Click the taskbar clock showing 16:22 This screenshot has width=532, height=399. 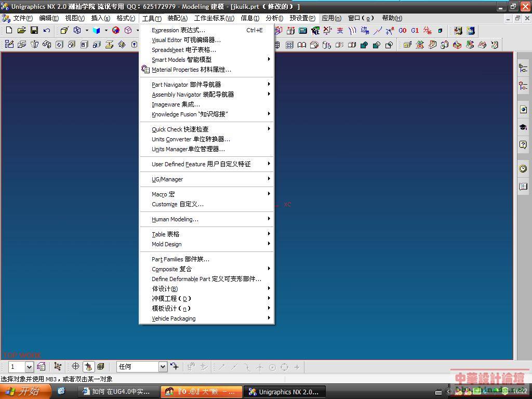pos(520,391)
